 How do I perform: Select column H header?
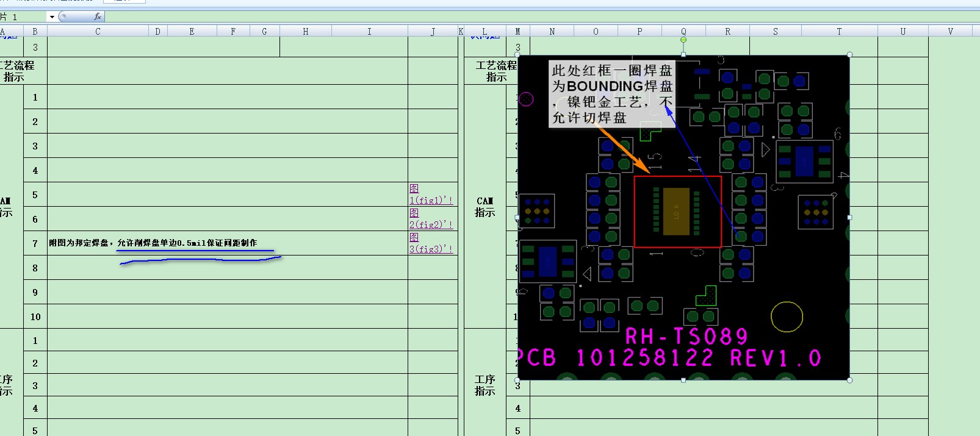point(305,31)
